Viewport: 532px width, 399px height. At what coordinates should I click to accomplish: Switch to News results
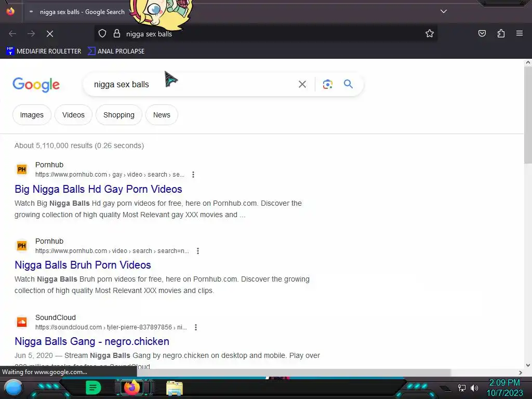tap(162, 115)
